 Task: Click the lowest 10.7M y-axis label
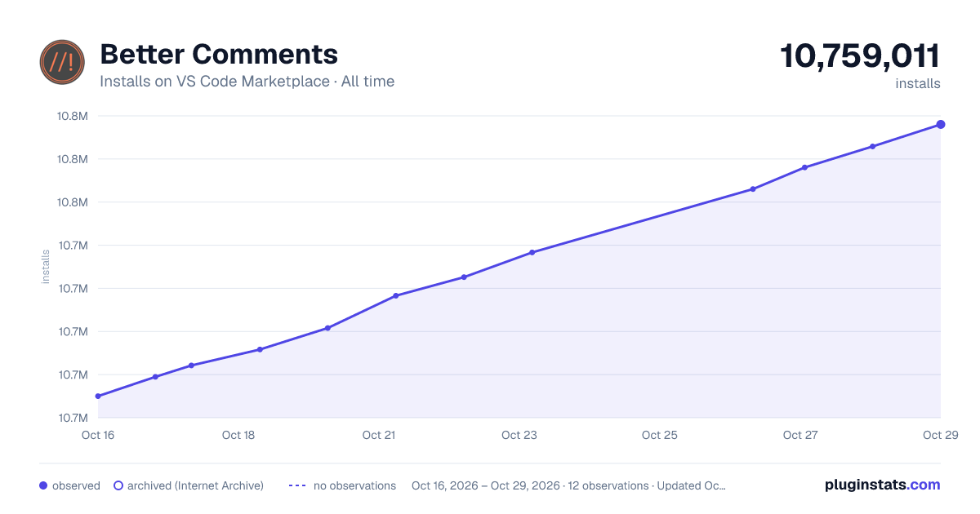[73, 418]
